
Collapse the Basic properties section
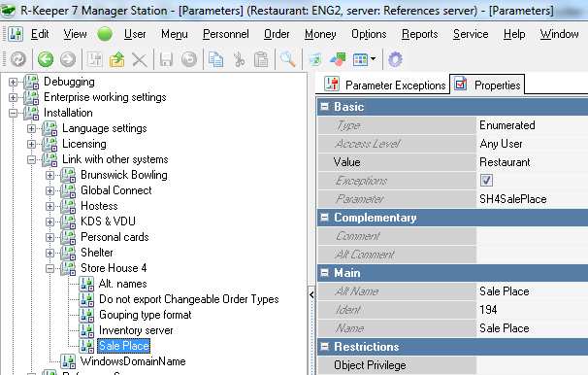[324, 107]
